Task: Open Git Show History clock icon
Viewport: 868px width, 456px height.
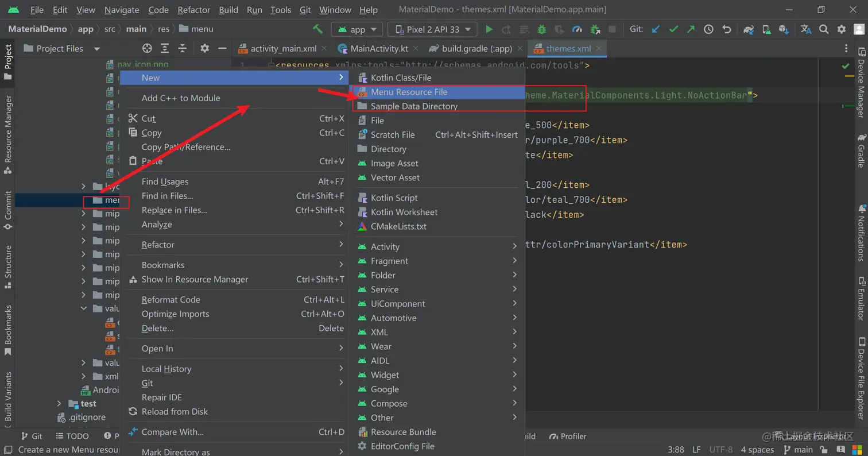Action: click(x=709, y=29)
